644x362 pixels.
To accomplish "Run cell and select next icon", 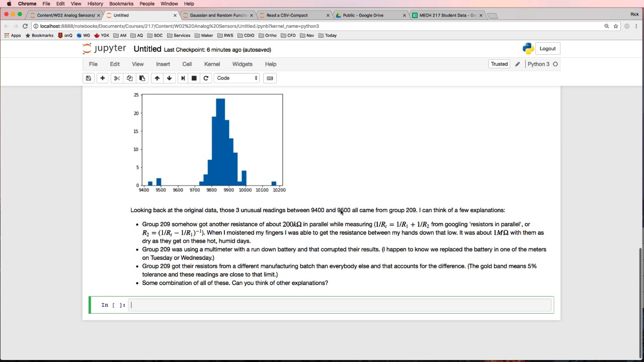I will 183,78.
